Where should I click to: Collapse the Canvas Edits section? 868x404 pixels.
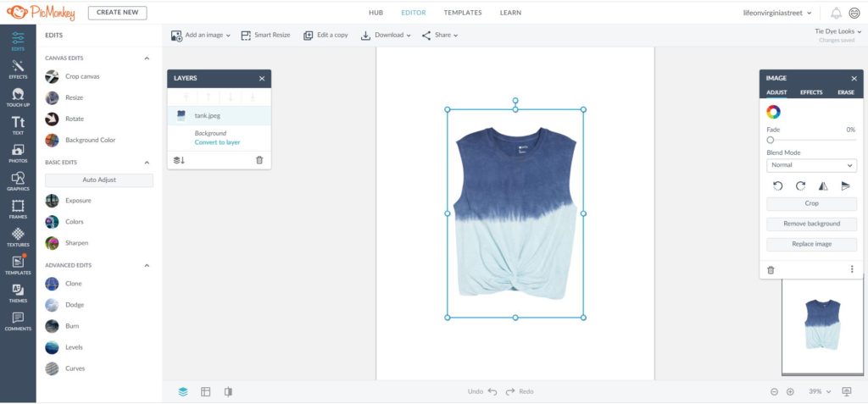147,58
